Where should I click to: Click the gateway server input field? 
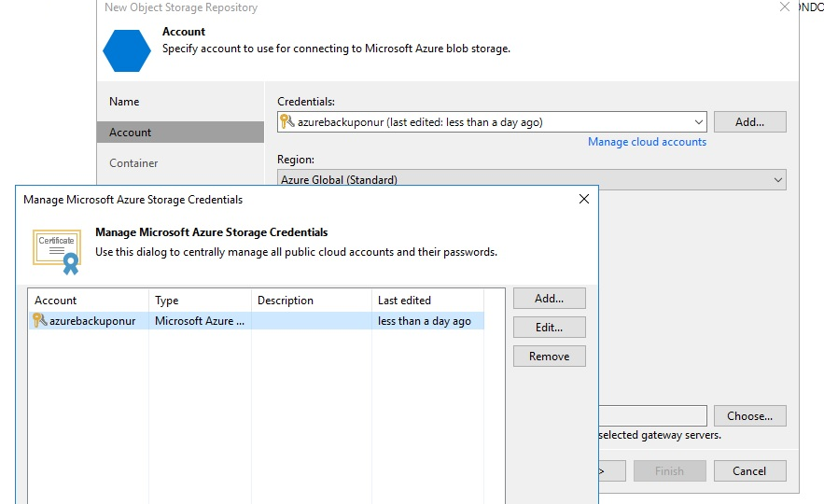(652, 415)
